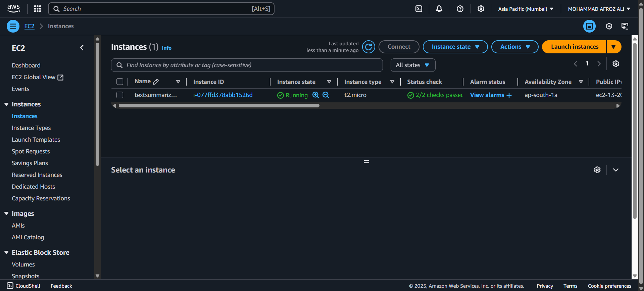Click the zoom-in icon next to Running

tap(315, 95)
